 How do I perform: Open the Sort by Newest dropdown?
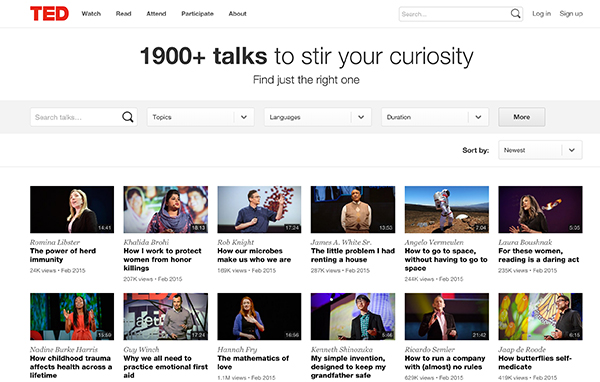pyautogui.click(x=540, y=150)
